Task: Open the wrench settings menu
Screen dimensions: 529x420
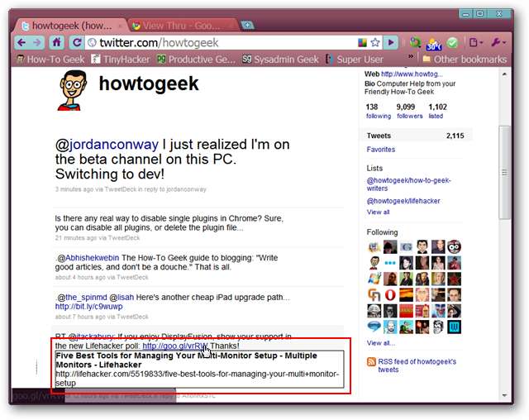Action: coord(498,42)
